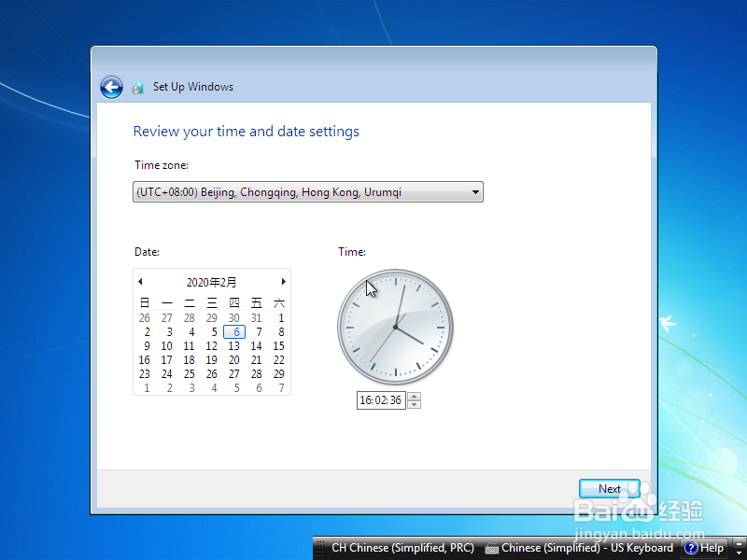Select February 29 in the calendar
The image size is (747, 560).
pos(278,374)
